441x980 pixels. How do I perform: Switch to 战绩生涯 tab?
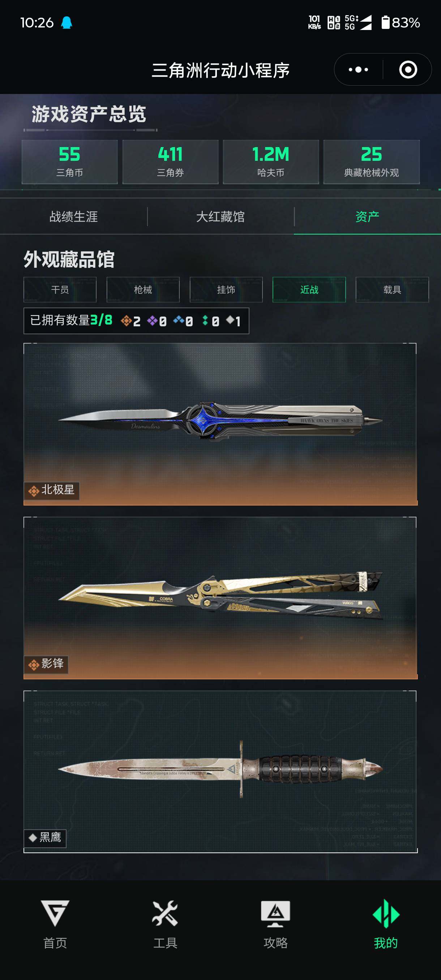pyautogui.click(x=73, y=216)
